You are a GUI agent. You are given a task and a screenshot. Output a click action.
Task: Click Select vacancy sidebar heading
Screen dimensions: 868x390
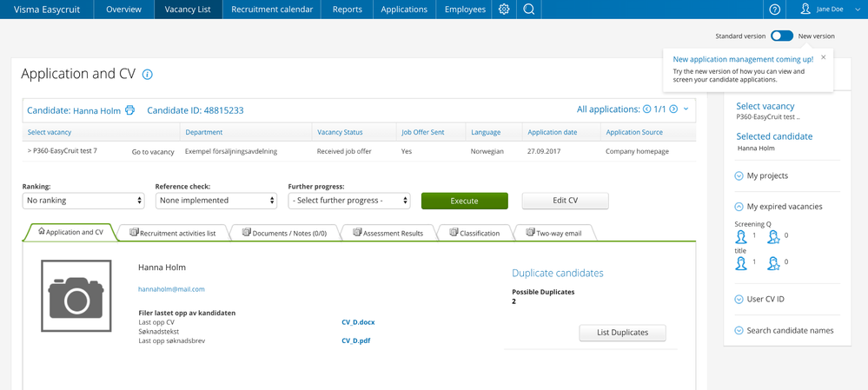tap(765, 106)
